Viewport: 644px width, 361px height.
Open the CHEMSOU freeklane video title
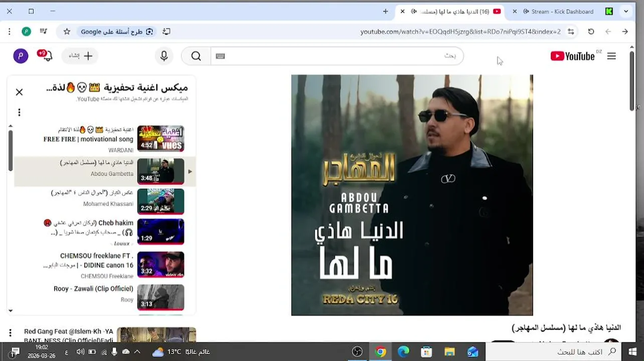(x=89, y=260)
